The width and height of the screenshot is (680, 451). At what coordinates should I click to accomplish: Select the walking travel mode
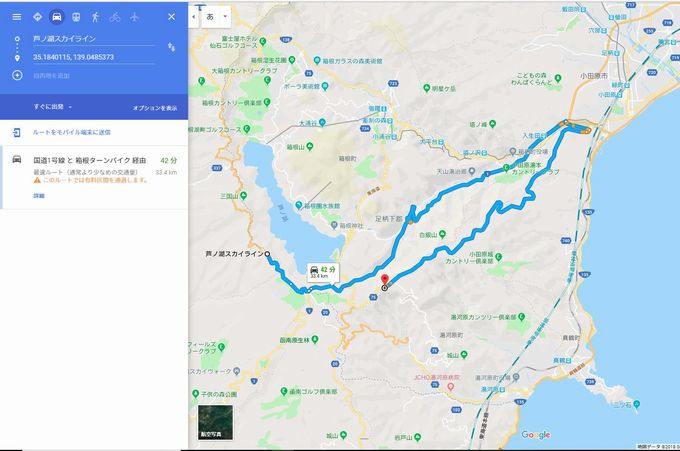[95, 17]
